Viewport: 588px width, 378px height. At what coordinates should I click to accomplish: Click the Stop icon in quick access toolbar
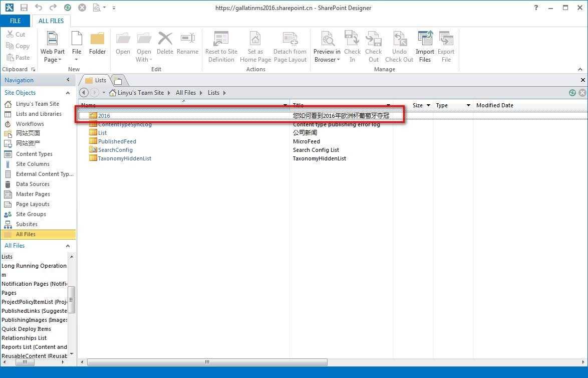[82, 8]
